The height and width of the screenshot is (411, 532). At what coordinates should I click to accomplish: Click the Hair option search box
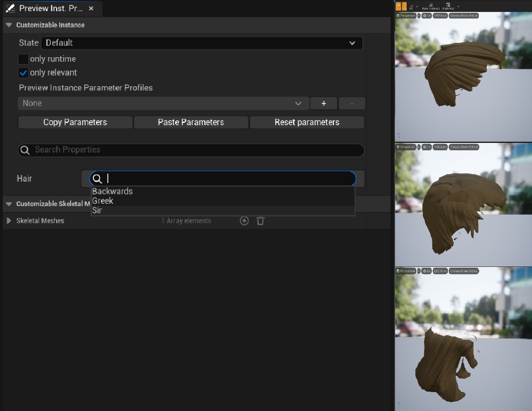[223, 179]
